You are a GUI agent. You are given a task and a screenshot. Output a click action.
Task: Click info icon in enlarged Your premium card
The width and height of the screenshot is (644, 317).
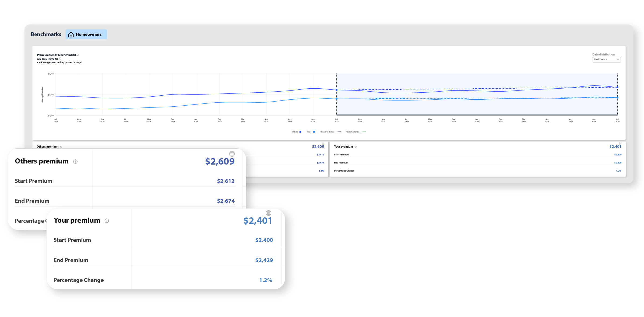tap(107, 221)
